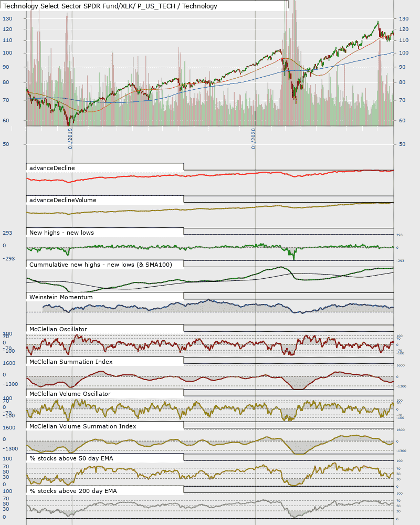Screen dimensions: 420x525
Task: Click the 50 value on right price axis
Action: (402, 144)
